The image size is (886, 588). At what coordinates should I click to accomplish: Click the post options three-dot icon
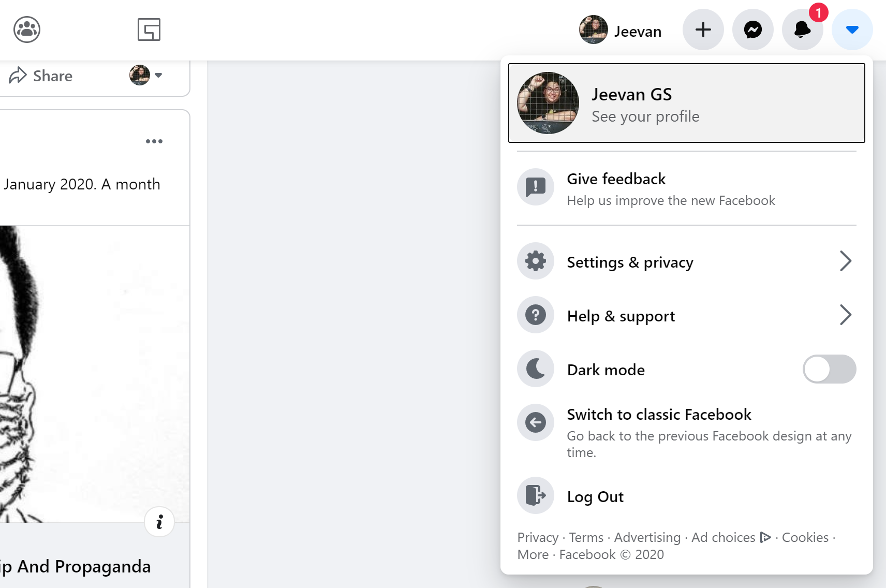point(154,141)
